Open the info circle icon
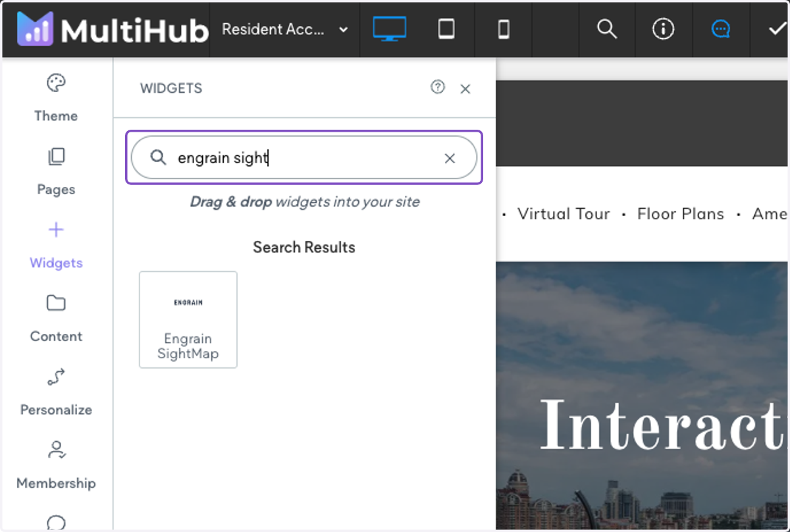Viewport: 790px width, 532px height. (663, 30)
